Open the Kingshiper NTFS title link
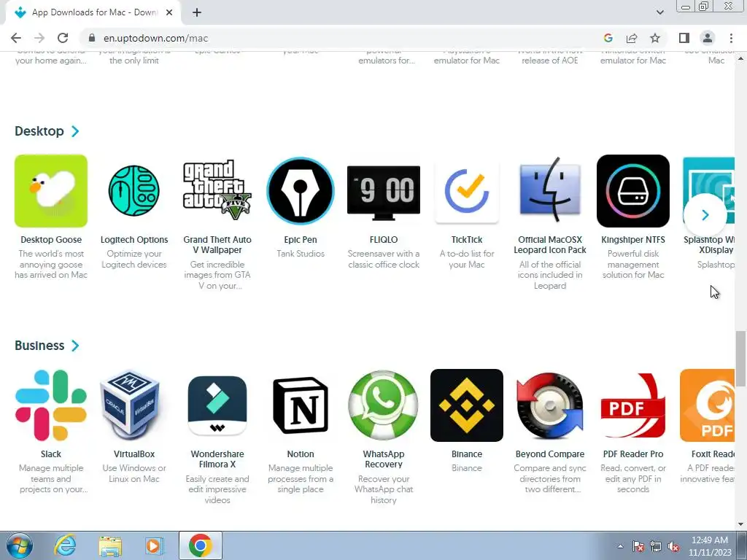This screenshot has height=560, width=747. [633, 240]
